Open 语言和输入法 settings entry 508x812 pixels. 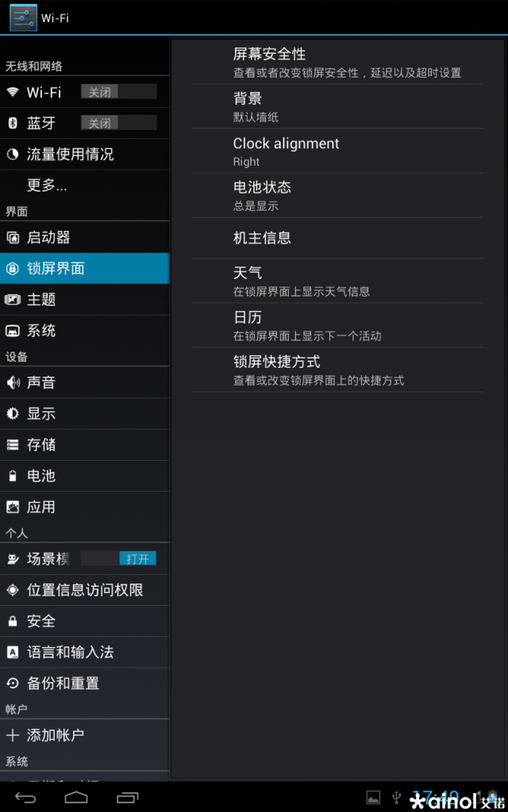coord(84,652)
